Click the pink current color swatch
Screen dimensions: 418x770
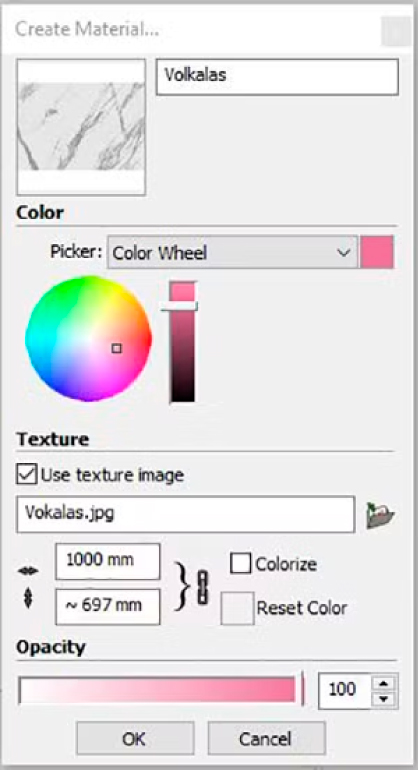point(377,252)
